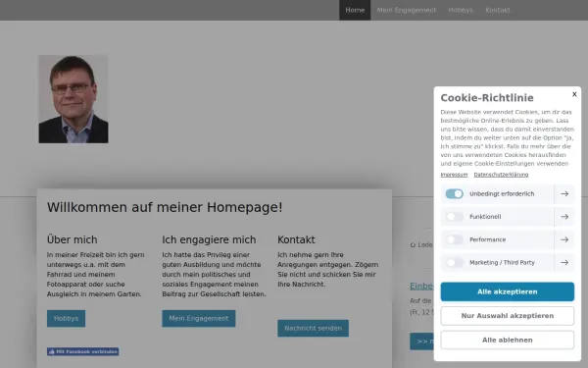The width and height of the screenshot is (588, 368).
Task: Click the Cookie-Richtlinie title
Action: pyautogui.click(x=487, y=97)
